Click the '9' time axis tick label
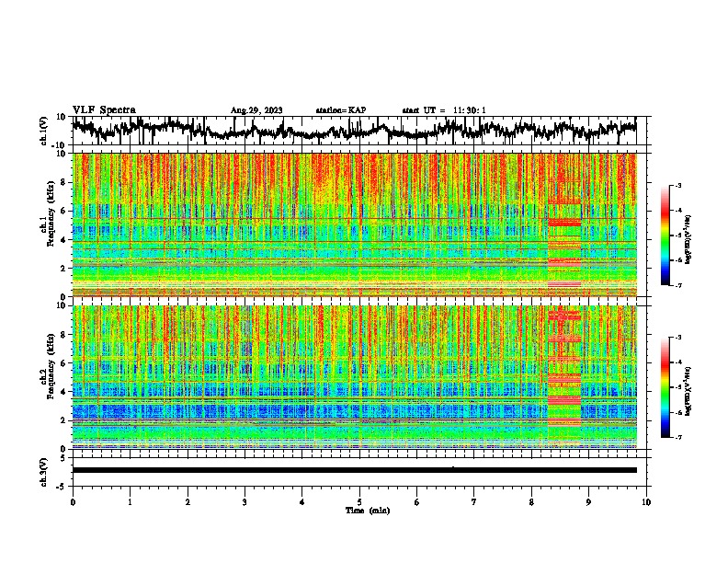The width and height of the screenshot is (728, 563). (588, 502)
